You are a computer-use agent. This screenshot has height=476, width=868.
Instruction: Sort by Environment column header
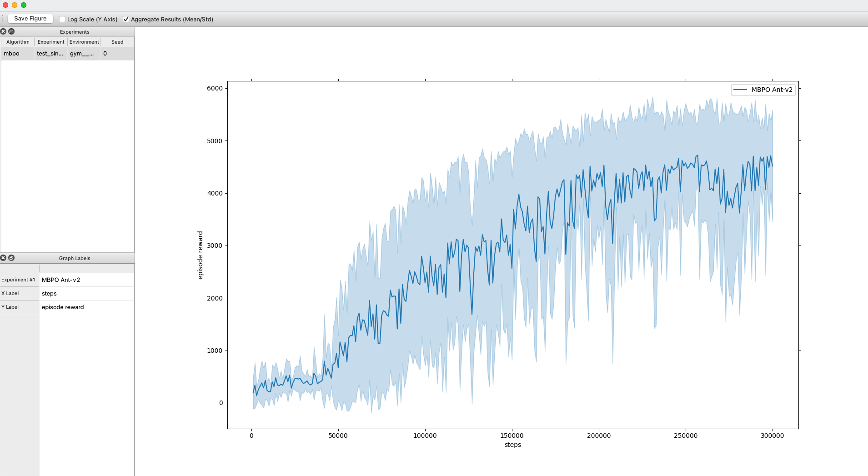tap(84, 42)
